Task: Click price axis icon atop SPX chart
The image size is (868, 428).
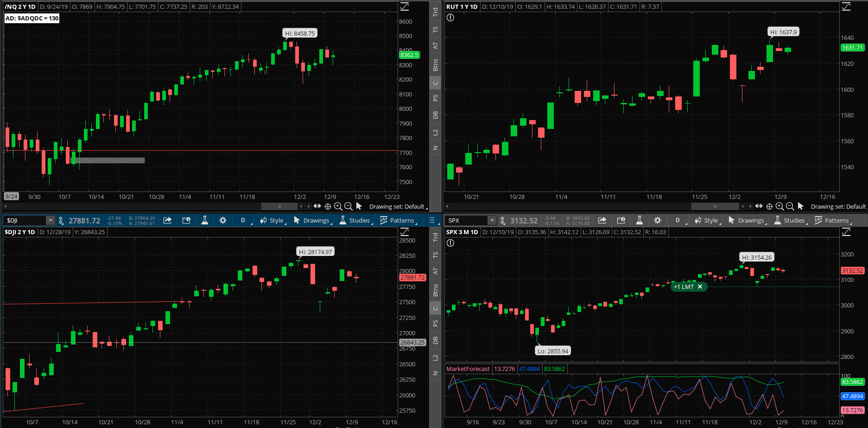Action: coord(846,232)
